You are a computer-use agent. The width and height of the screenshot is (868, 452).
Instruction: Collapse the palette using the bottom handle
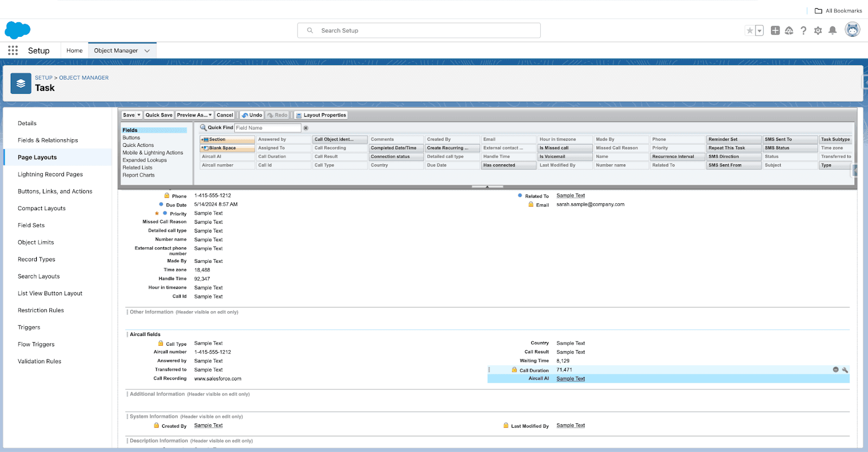coord(487,186)
